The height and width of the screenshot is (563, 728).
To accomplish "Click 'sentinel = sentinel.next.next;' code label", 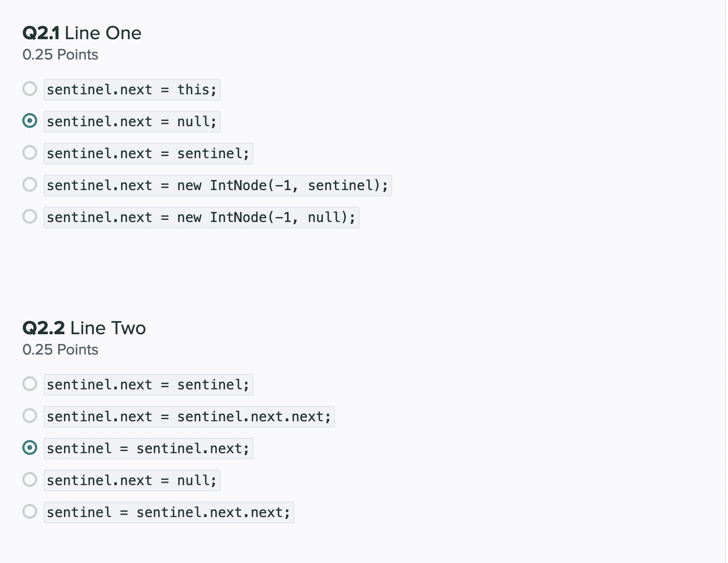I will [168, 513].
